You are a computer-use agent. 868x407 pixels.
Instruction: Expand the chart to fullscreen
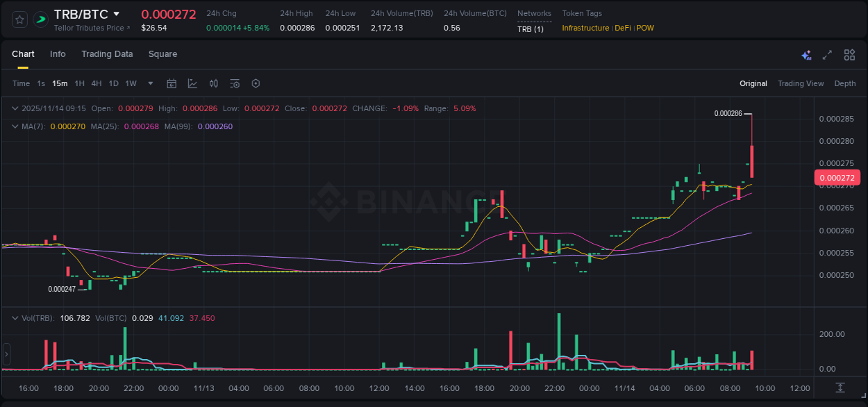point(826,54)
